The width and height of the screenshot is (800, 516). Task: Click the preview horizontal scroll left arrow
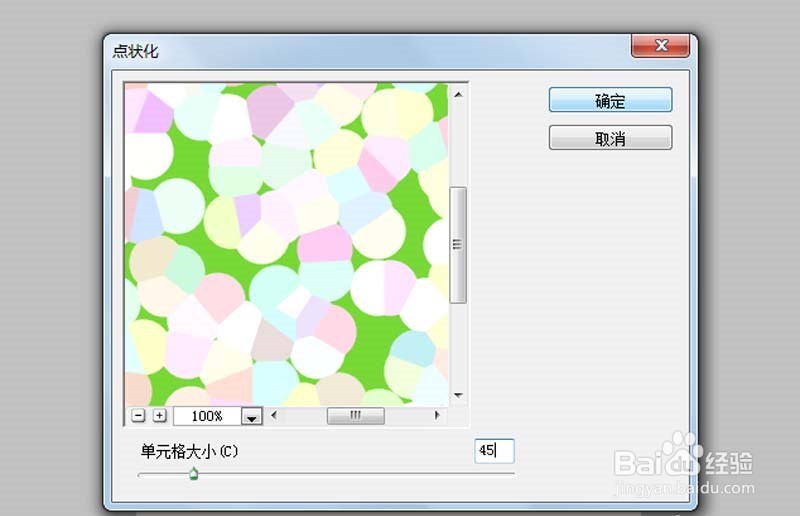(x=274, y=415)
